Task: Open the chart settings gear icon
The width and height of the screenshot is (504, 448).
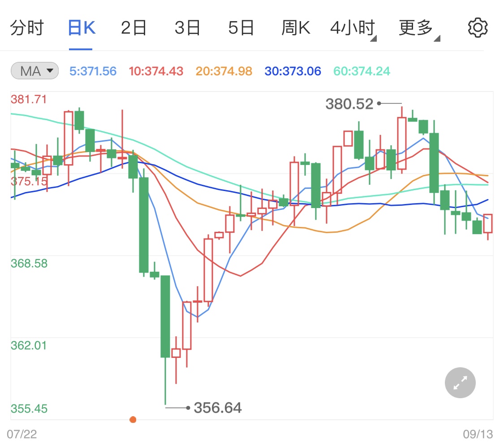Action: [x=478, y=28]
